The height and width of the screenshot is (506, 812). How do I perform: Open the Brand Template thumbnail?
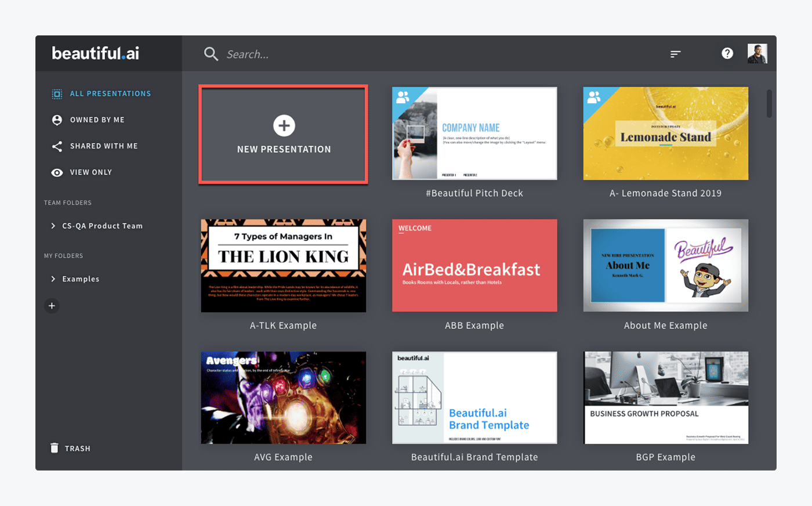coord(474,398)
